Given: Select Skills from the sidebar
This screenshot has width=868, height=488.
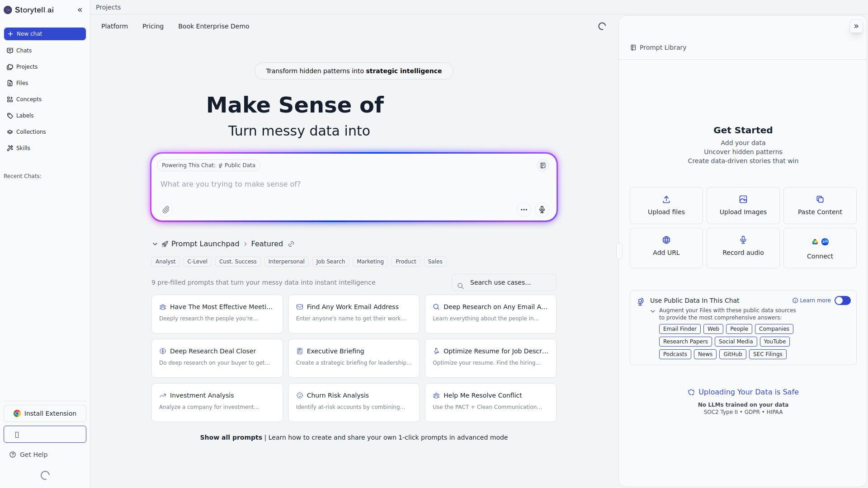Looking at the screenshot, I should pos(23,148).
